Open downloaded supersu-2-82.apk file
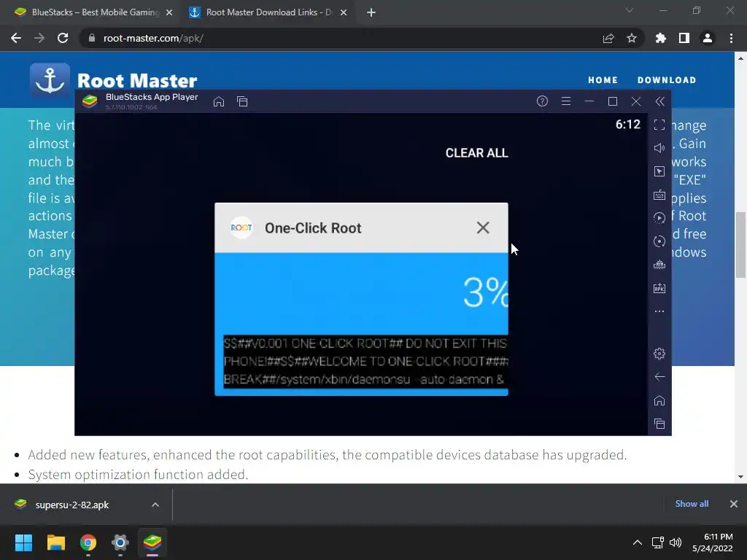 [71, 505]
